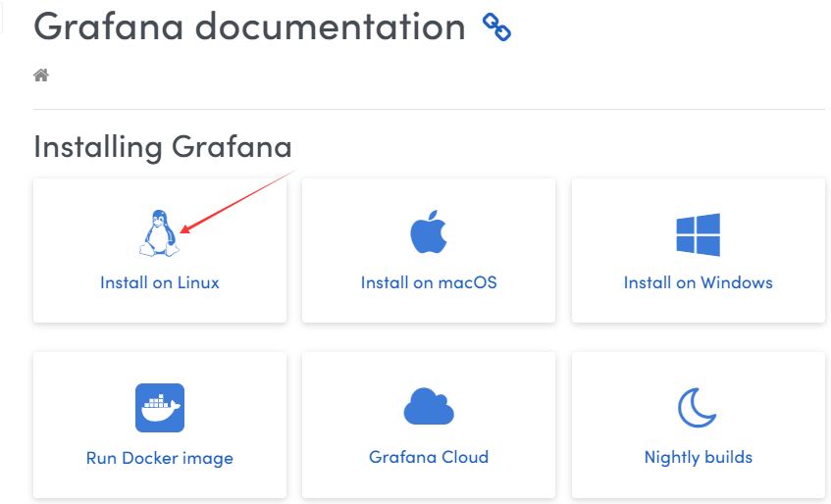Click the Windows logo icon
831x504 pixels.
point(698,234)
